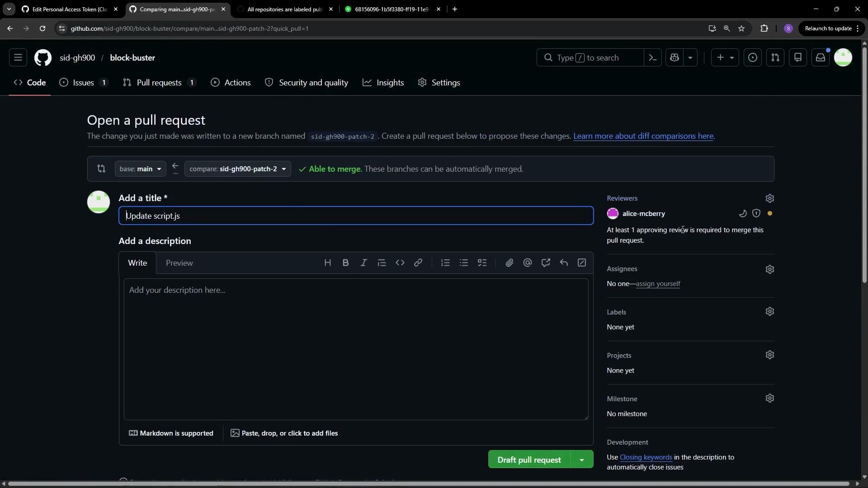Screen dimensions: 868x488
Task: Open slash commands icon
Action: (x=582, y=263)
